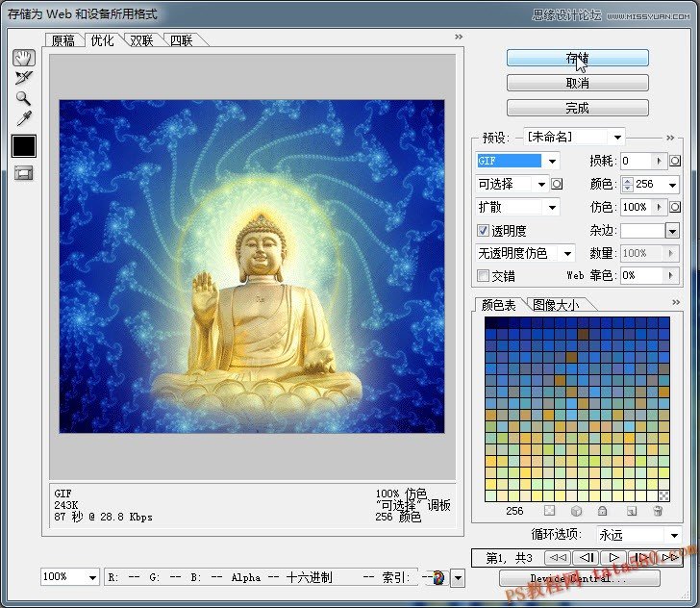
Task: Select the transparent swatch in color table
Action: [x=663, y=495]
